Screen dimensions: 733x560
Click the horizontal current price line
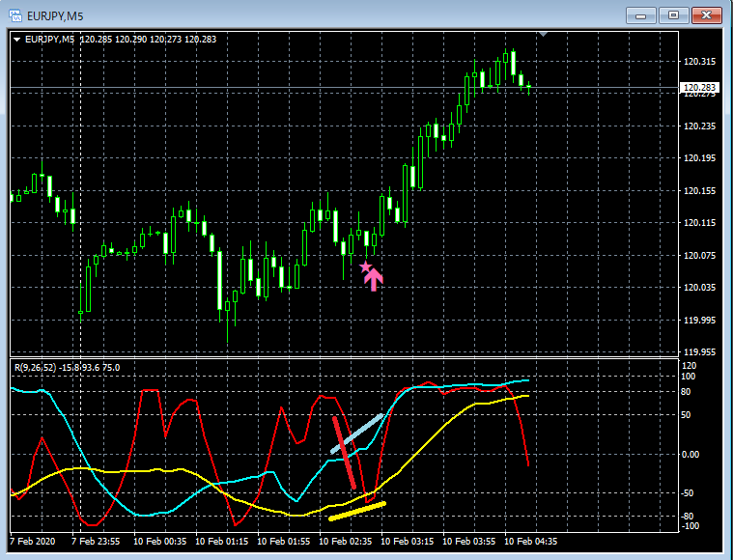[344, 88]
